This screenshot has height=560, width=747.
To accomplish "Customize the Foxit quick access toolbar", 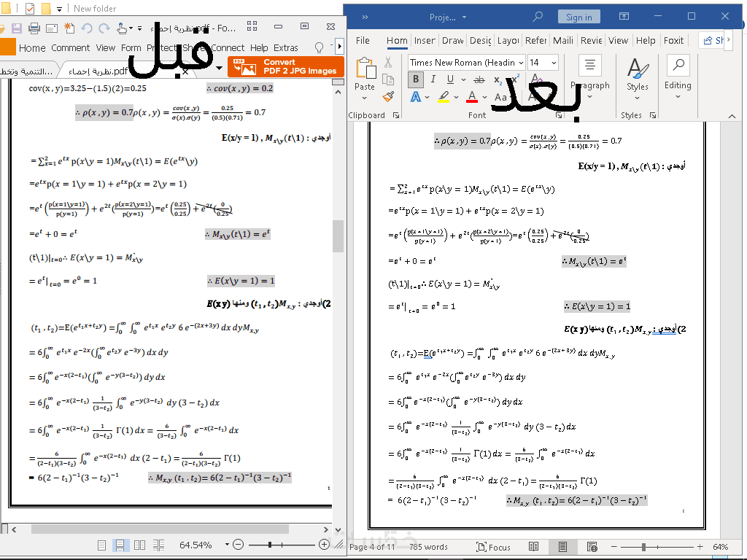I will point(139,28).
